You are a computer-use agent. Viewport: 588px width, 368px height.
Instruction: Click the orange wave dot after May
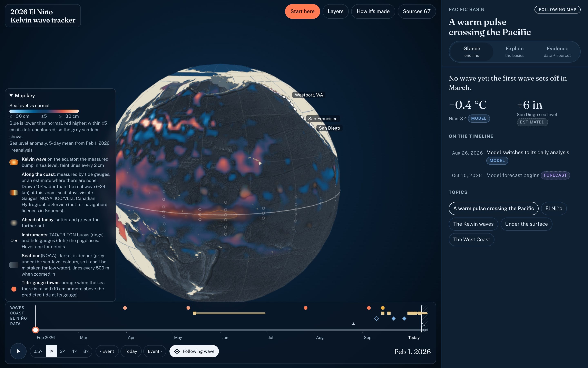point(188,308)
